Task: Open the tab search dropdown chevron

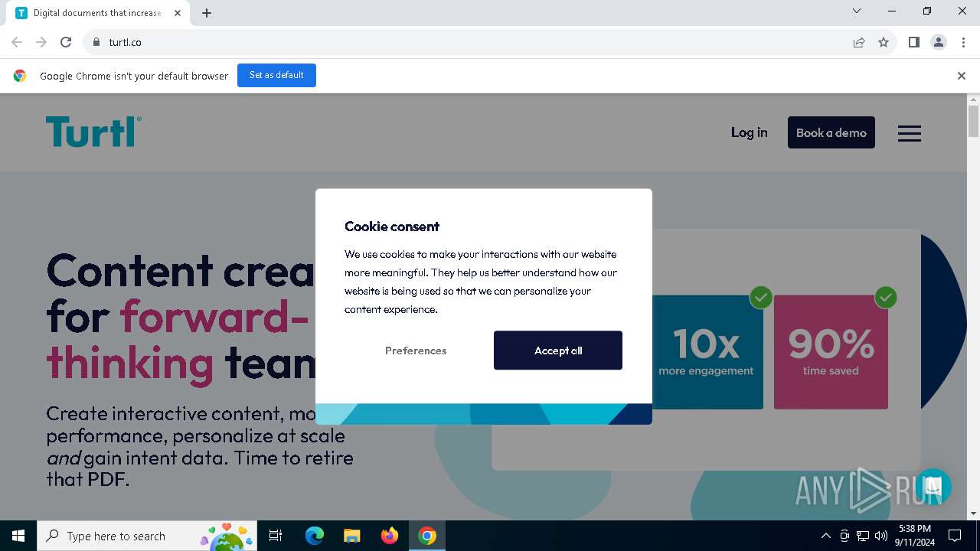Action: tap(857, 11)
